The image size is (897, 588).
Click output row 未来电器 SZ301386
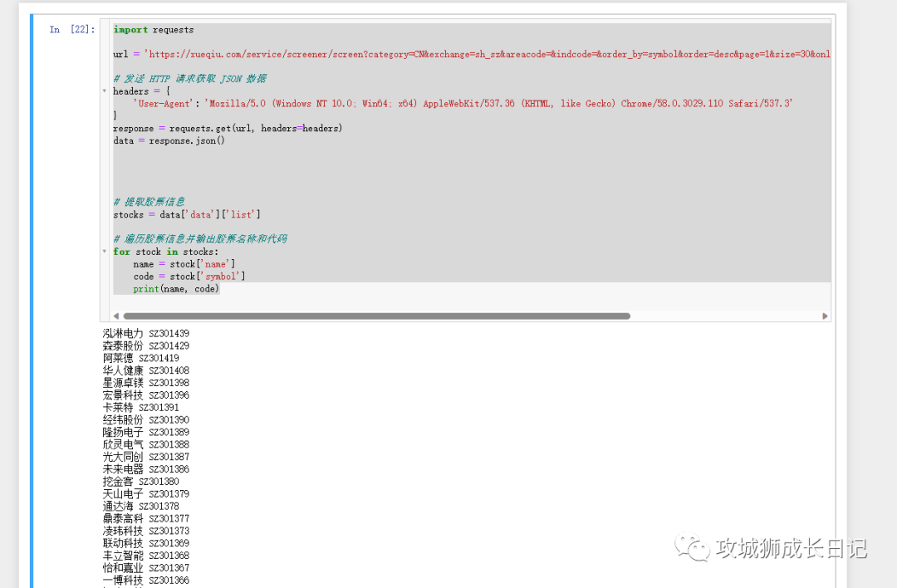[x=145, y=469]
